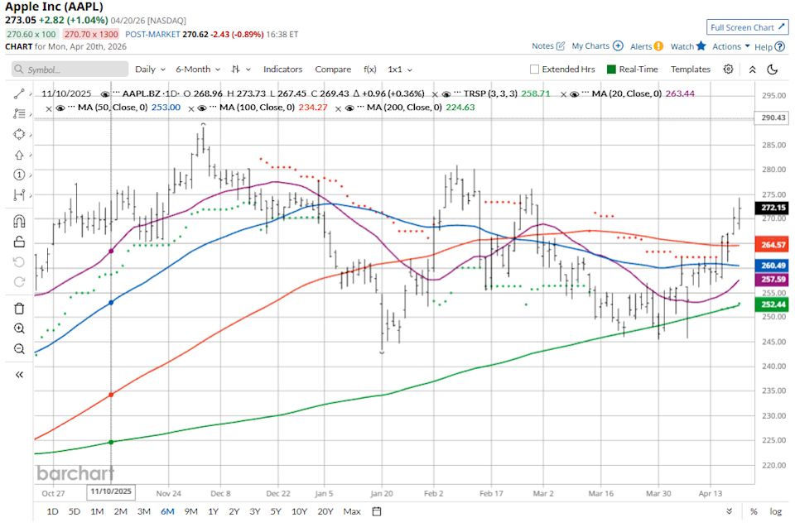
Task: Open chart settings gear
Action: 728,69
